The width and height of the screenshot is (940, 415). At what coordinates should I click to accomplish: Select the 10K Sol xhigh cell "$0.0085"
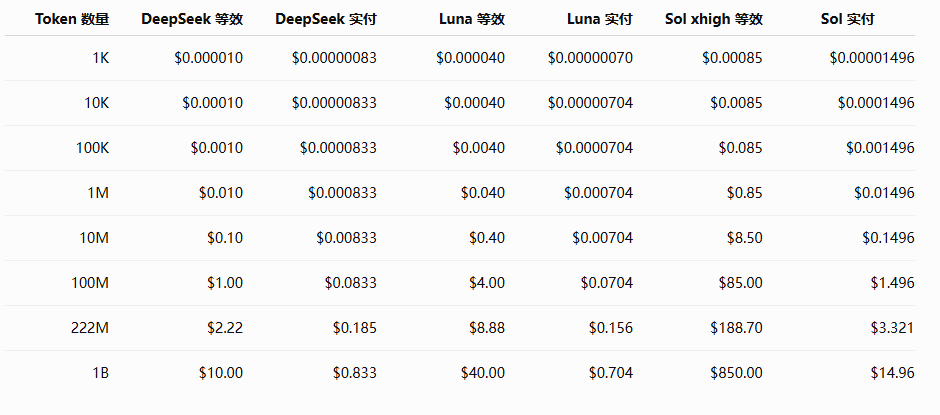[x=737, y=103]
